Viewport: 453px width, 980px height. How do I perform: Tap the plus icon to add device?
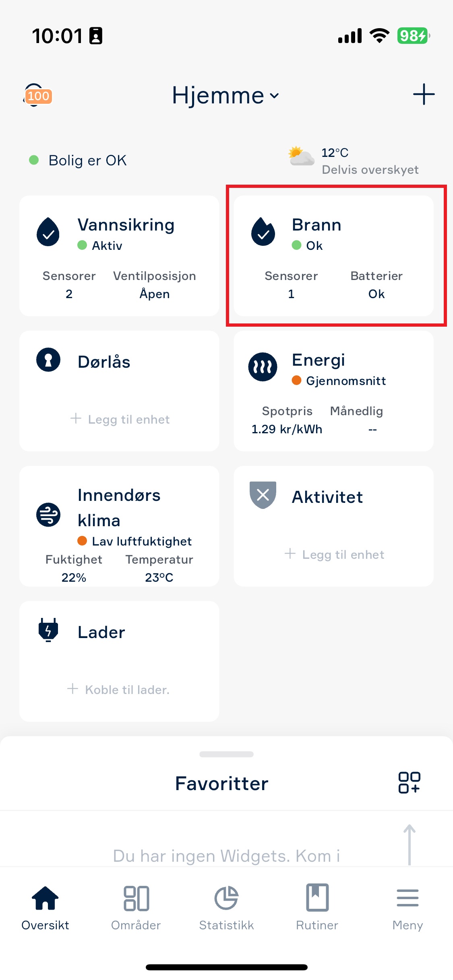click(x=424, y=95)
